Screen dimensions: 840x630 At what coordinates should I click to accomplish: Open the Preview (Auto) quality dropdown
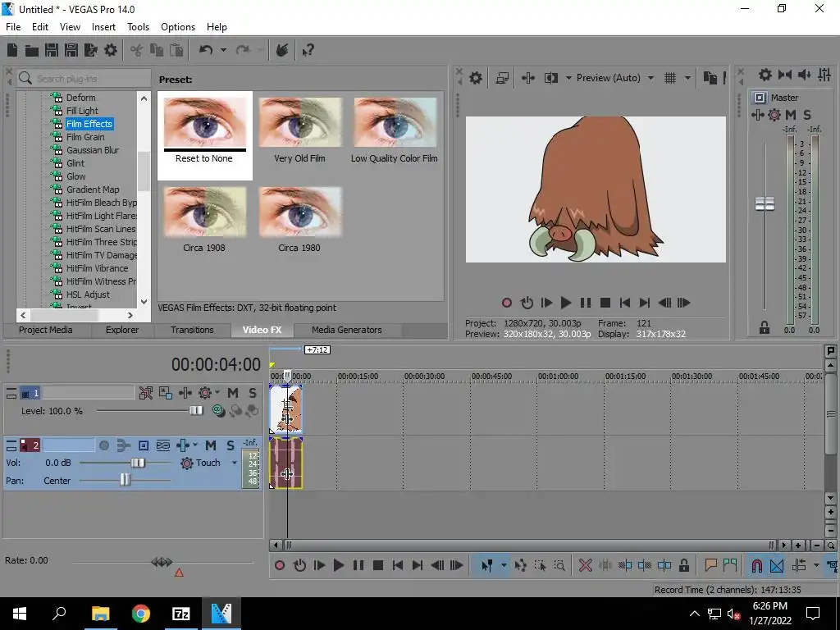pyautogui.click(x=651, y=78)
